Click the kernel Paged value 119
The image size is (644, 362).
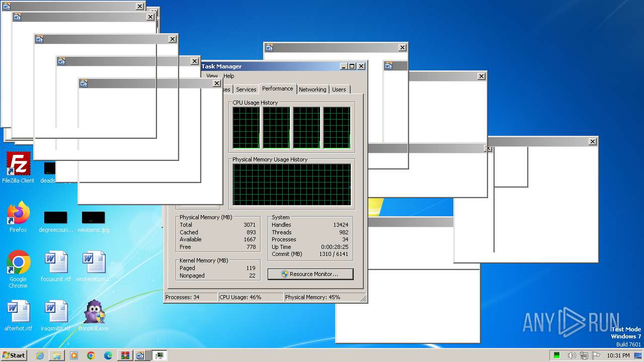point(251,268)
